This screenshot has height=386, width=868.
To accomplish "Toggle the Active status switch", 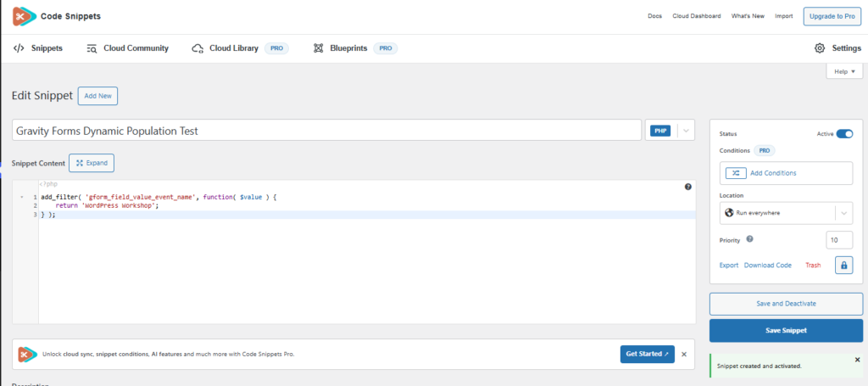I will 844,133.
